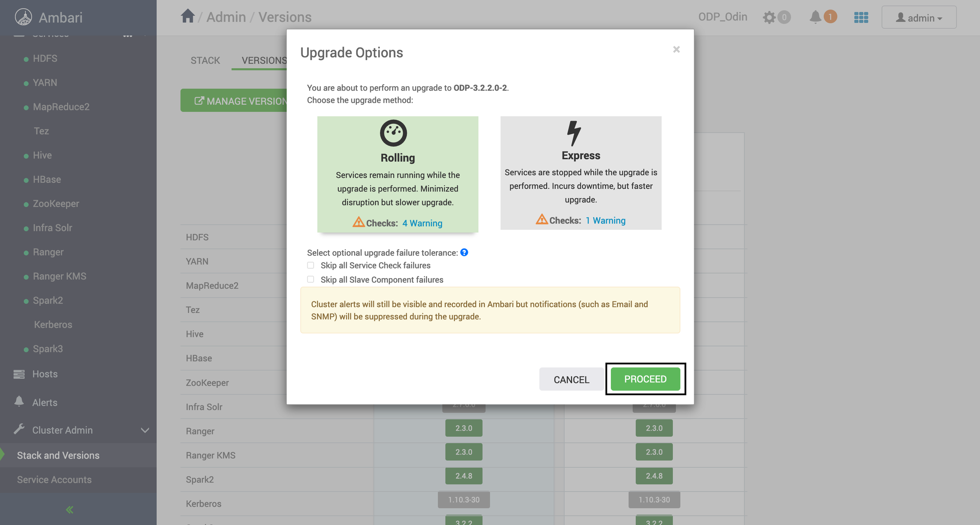
Task: Open Alerts page from sidebar
Action: [45, 402]
